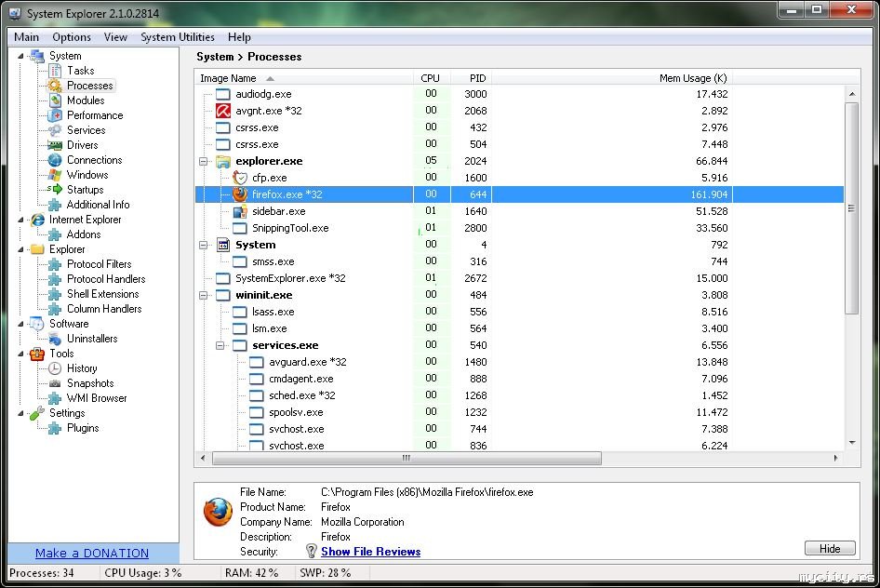Click the firefox.exe icon in process list
Screen dimensions: 880x588
coord(240,194)
